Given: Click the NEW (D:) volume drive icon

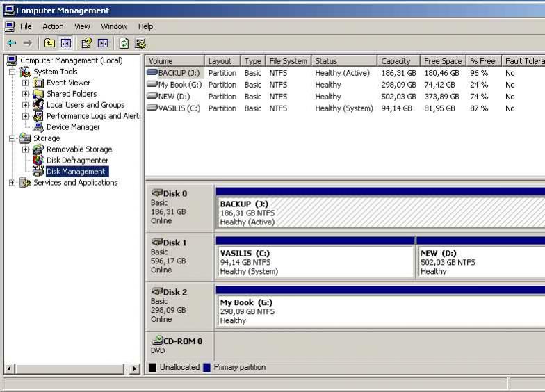Looking at the screenshot, I should pos(152,96).
